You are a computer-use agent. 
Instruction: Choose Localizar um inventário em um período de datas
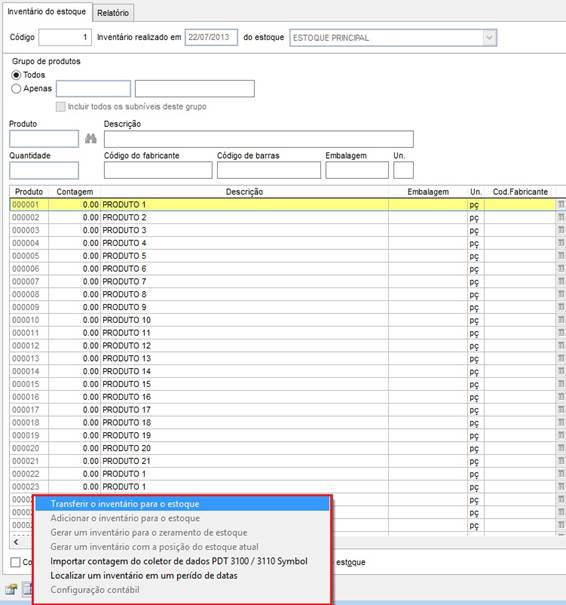tap(182, 575)
